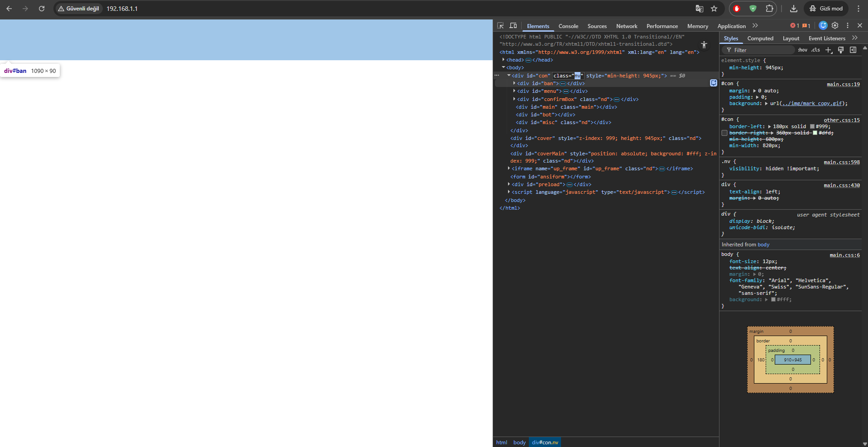Open DevTools settings gear

tap(835, 26)
